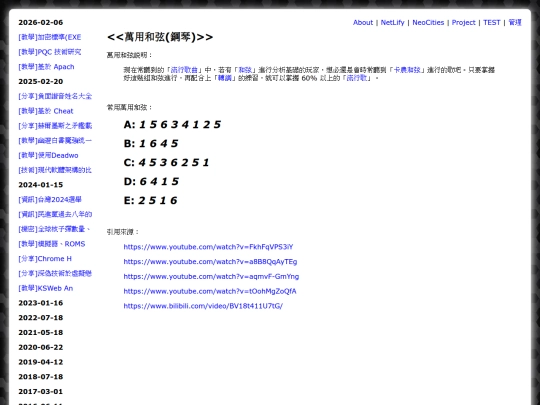Select chord progression 'B: 1 6 4 5'
Screen dimensions: 540x405
tap(151, 143)
